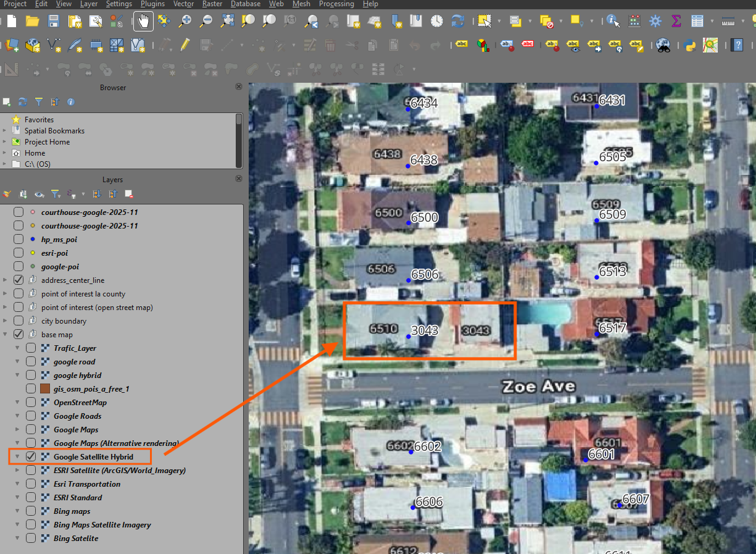Click the Zoom In magnifier tool
The height and width of the screenshot is (554, 756).
click(x=185, y=22)
